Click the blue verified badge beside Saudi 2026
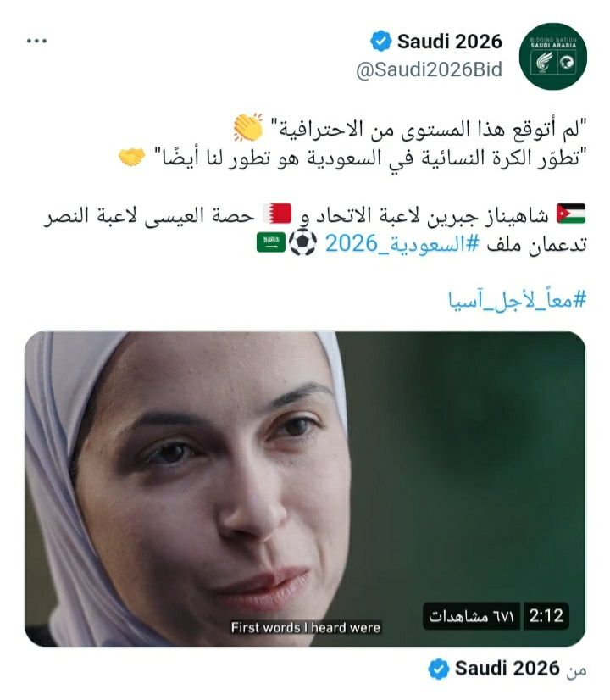Viewport: 610px width, 700px height. click(380, 41)
